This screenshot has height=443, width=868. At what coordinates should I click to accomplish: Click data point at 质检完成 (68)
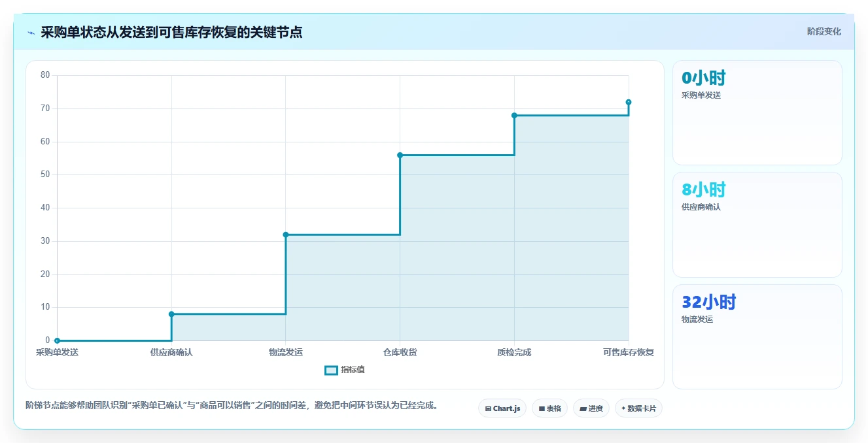click(x=514, y=115)
